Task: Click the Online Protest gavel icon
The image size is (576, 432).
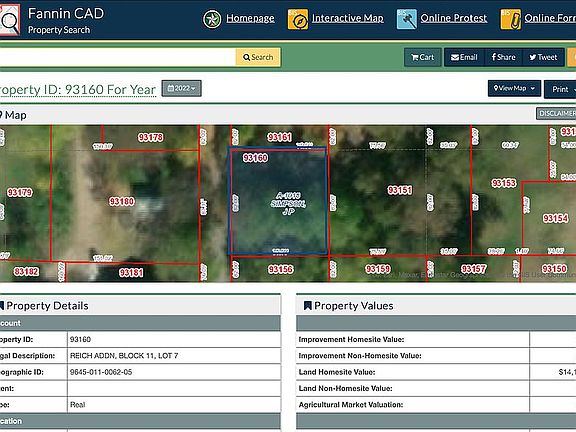Action: (x=407, y=19)
